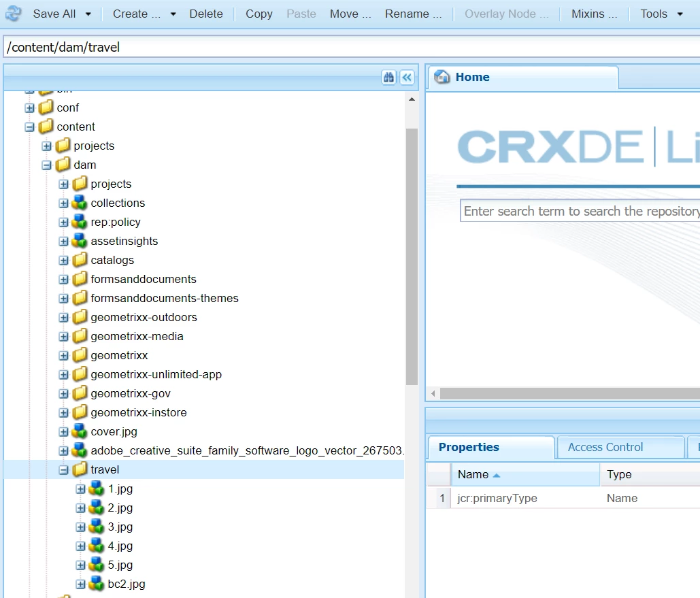Open the Create dropdown arrow
This screenshot has width=700, height=598.
(x=173, y=14)
